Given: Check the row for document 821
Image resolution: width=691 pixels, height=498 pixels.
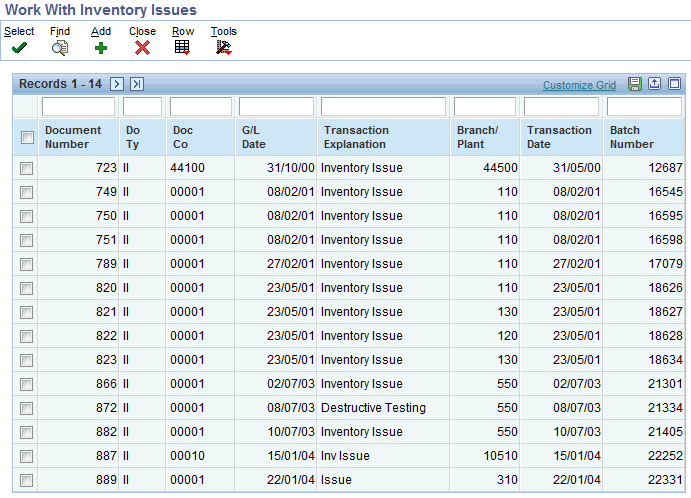Looking at the screenshot, I should (x=26, y=312).
